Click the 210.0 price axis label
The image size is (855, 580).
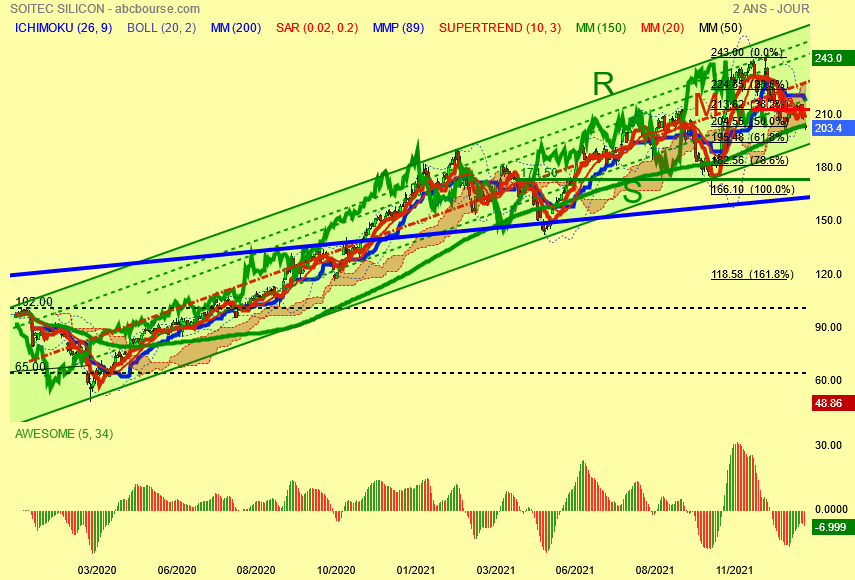coord(828,114)
